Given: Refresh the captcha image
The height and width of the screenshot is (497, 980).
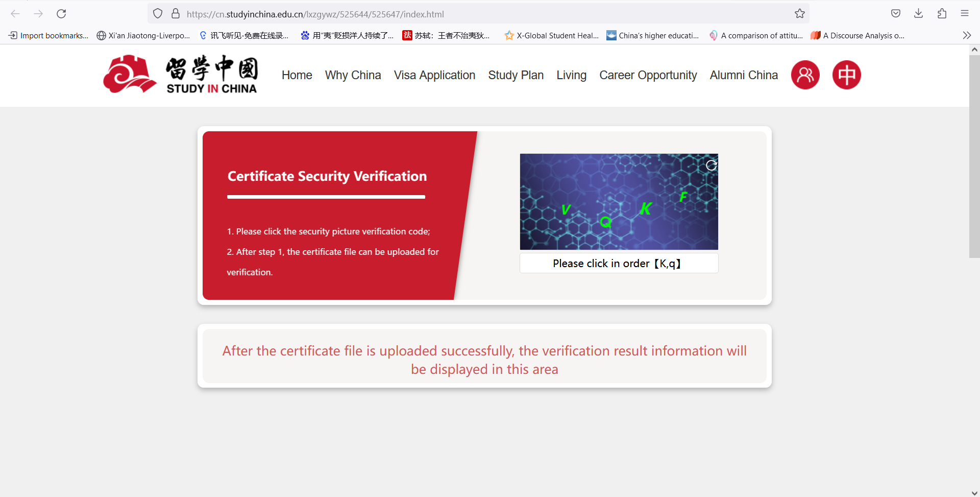Looking at the screenshot, I should coord(711,165).
